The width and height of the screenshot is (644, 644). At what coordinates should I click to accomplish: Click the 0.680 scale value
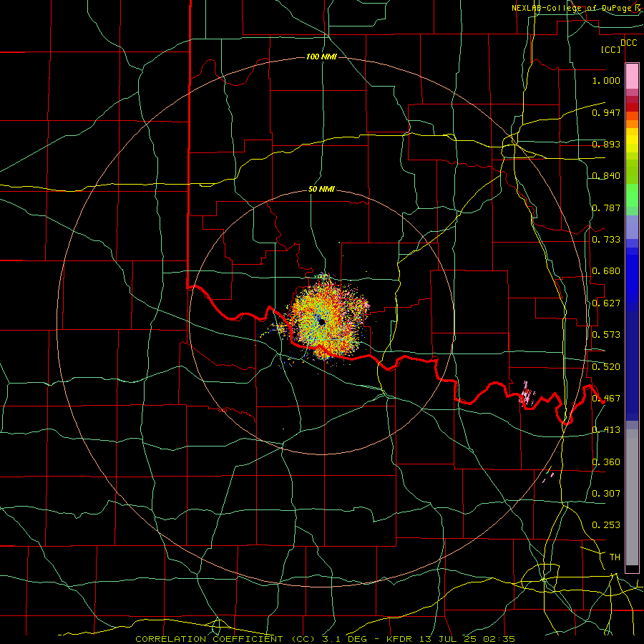[606, 270]
